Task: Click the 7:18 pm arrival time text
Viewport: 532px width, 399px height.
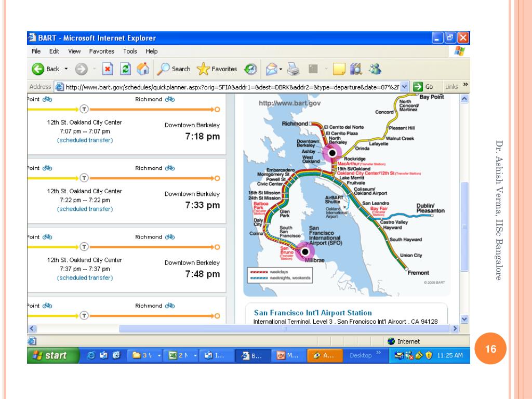Action: coord(203,137)
